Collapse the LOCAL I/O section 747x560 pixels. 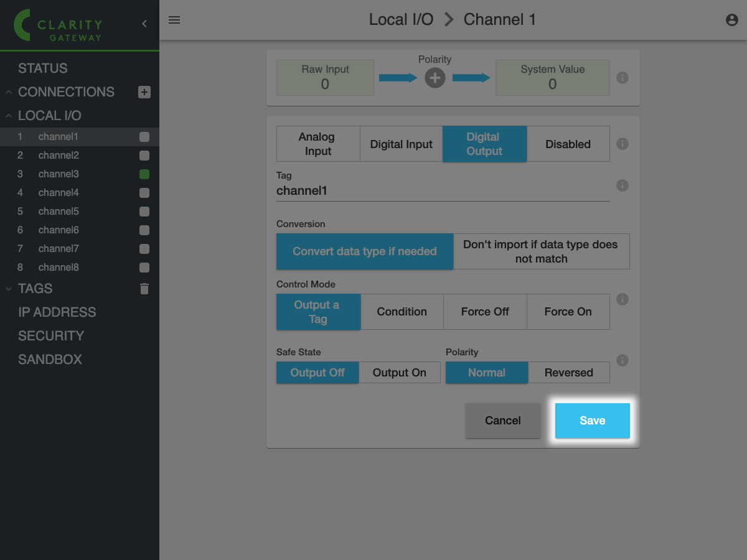tap(9, 116)
